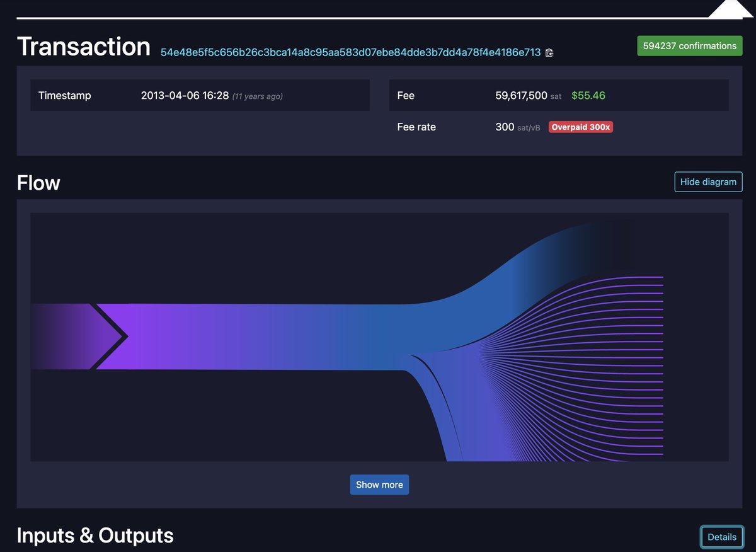
Task: Click the Transaction page title
Action: click(x=83, y=46)
